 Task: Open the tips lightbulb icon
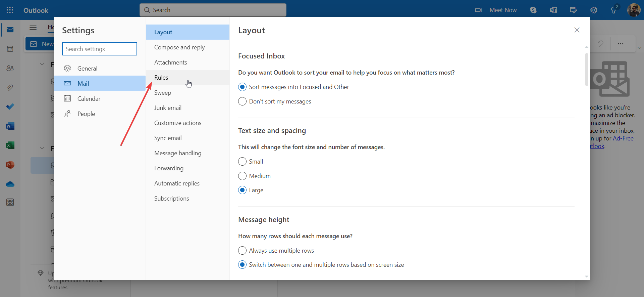614,10
